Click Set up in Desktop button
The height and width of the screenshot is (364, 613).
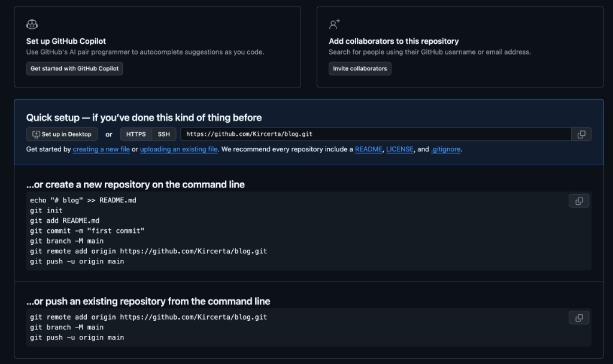(62, 134)
